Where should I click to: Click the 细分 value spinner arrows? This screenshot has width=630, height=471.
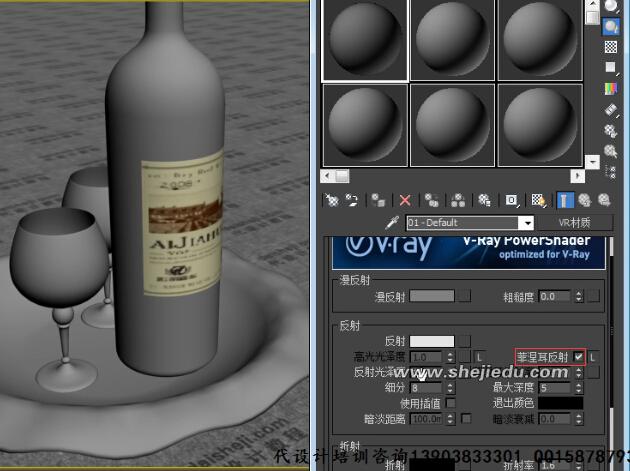click(450, 387)
